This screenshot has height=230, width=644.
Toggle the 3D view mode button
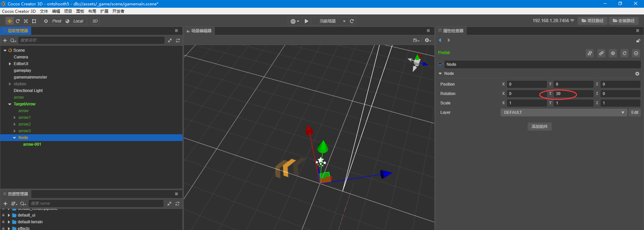coord(95,21)
